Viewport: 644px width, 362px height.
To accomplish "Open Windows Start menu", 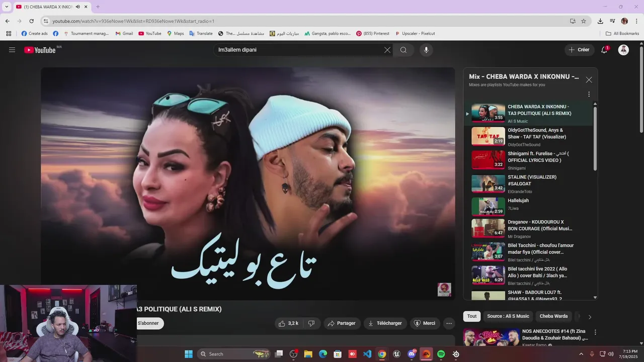I will tap(189, 354).
